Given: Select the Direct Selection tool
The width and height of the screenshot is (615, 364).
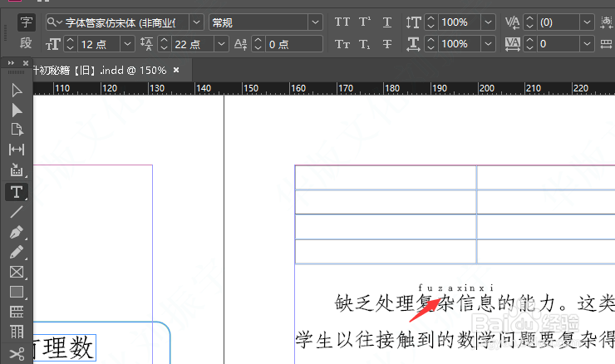Looking at the screenshot, I should [17, 111].
